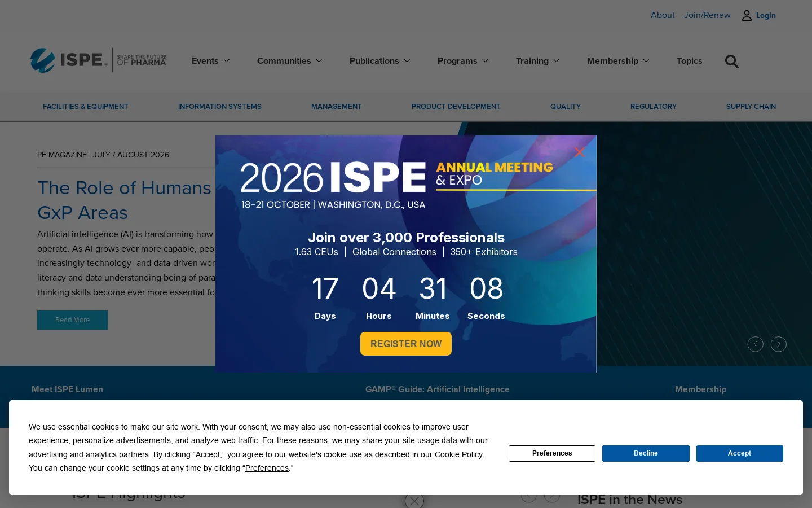Click the Login link
812x508 pixels.
click(766, 16)
